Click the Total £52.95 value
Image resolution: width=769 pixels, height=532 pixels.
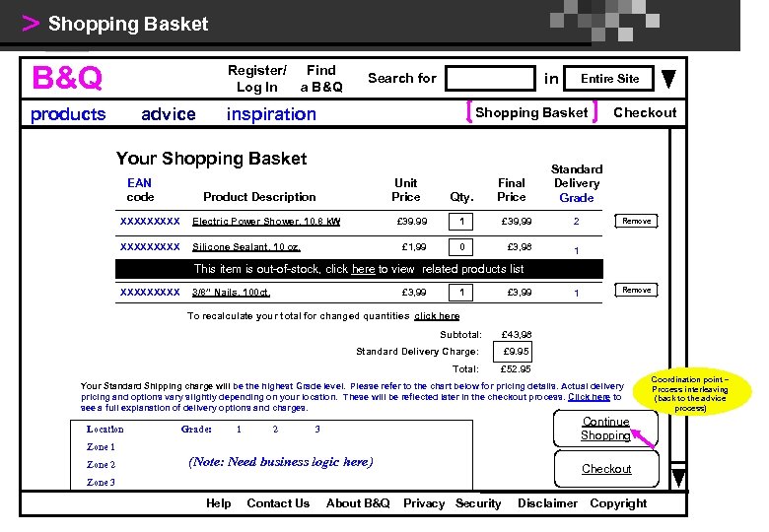click(x=516, y=368)
